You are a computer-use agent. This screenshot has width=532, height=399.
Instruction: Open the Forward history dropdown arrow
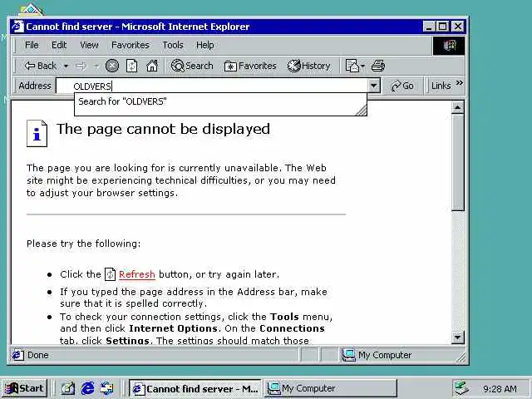tap(96, 66)
